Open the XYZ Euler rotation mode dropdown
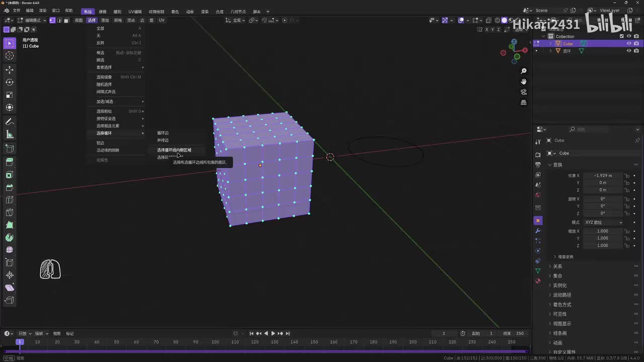This screenshot has height=362, width=644. (x=604, y=222)
